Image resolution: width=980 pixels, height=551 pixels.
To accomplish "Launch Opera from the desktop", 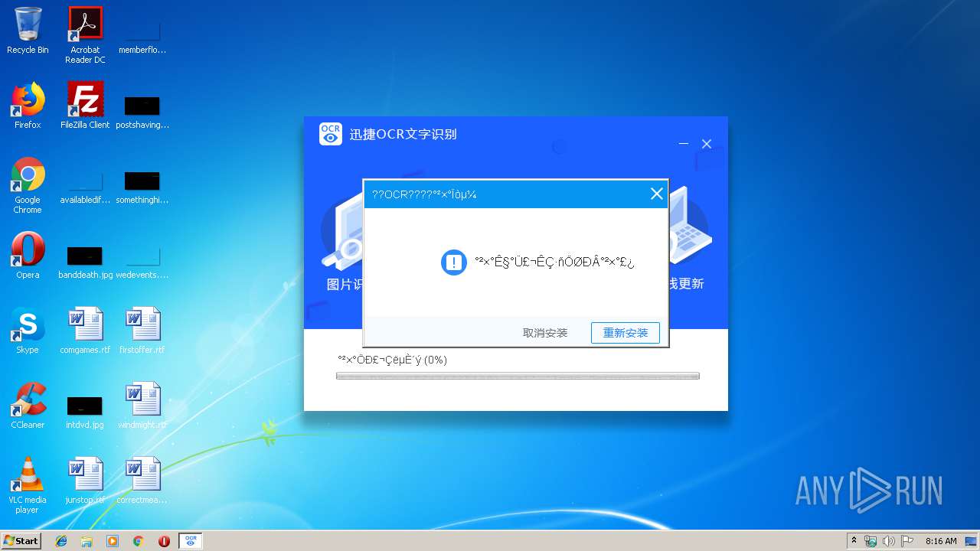I will (x=28, y=256).
